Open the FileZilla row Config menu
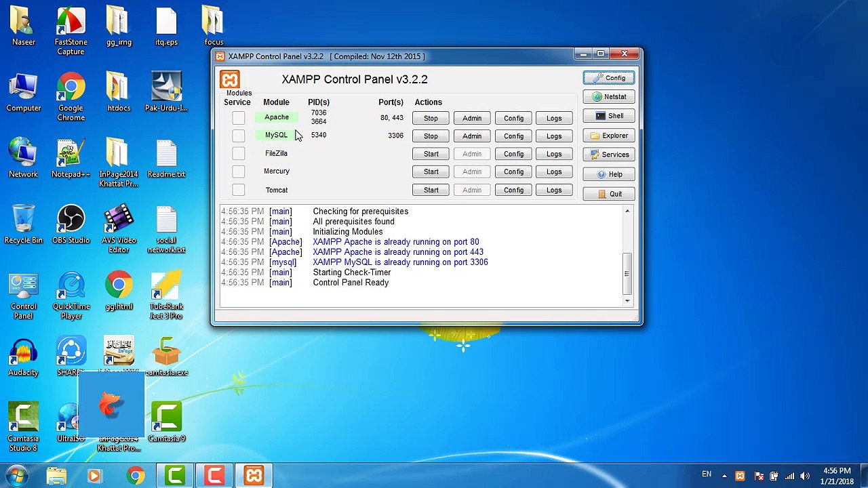The width and height of the screenshot is (868, 488). pos(513,154)
